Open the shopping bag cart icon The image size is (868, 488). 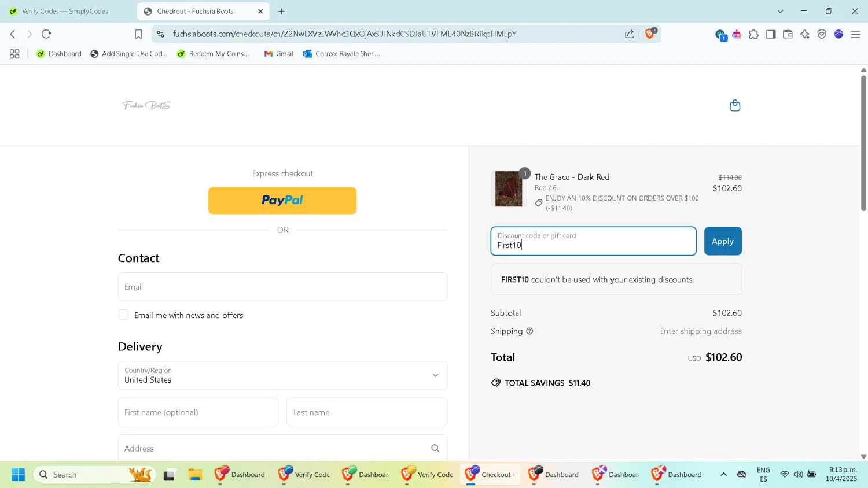735,105
